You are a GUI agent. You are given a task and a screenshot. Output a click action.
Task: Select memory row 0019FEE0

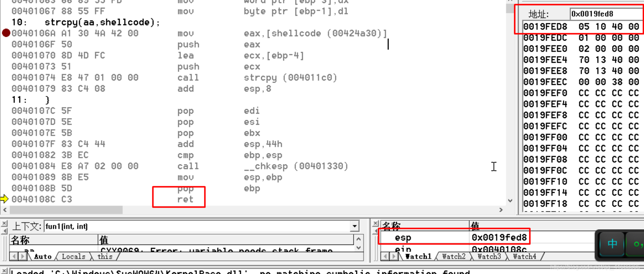[581, 49]
